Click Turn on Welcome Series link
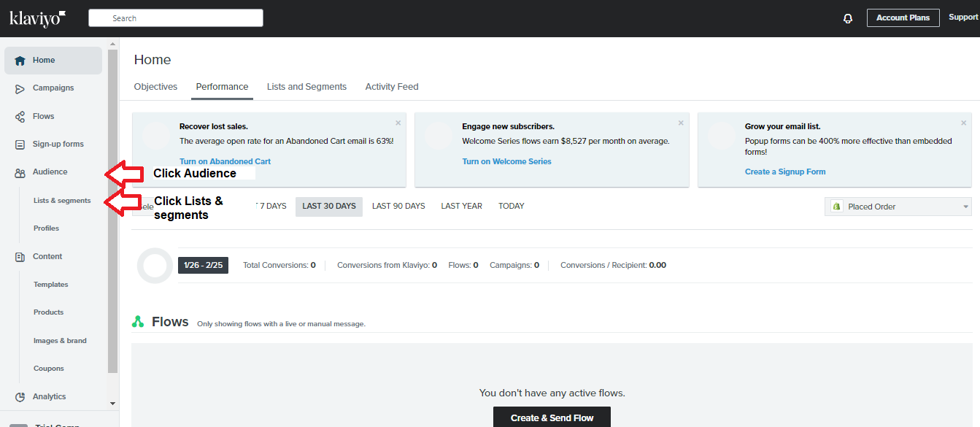 click(506, 161)
